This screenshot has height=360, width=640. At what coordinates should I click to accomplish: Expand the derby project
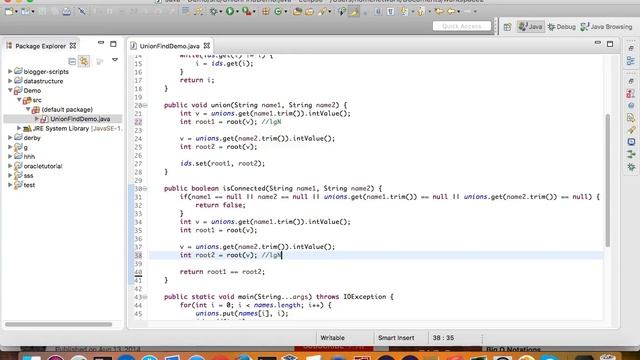(x=10, y=138)
